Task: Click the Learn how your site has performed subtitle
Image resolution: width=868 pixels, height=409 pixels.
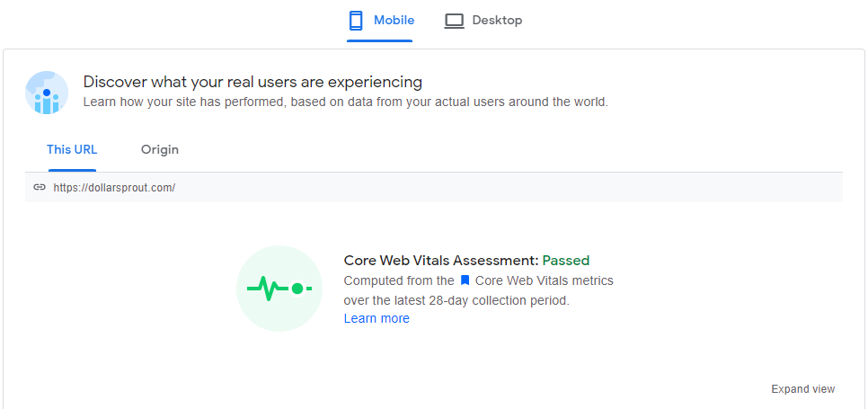Action: (345, 102)
